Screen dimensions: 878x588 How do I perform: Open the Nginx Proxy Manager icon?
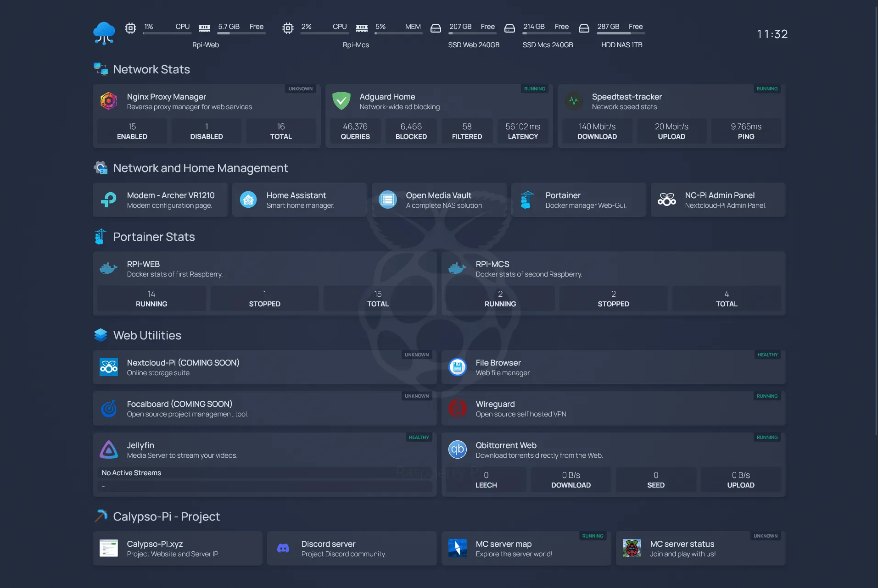109,101
